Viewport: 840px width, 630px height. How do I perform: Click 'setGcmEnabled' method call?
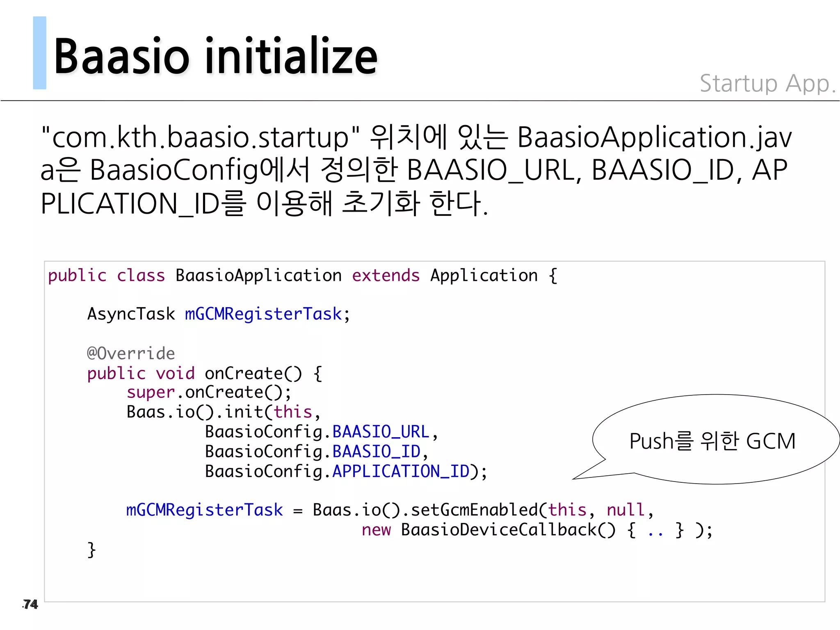474,510
